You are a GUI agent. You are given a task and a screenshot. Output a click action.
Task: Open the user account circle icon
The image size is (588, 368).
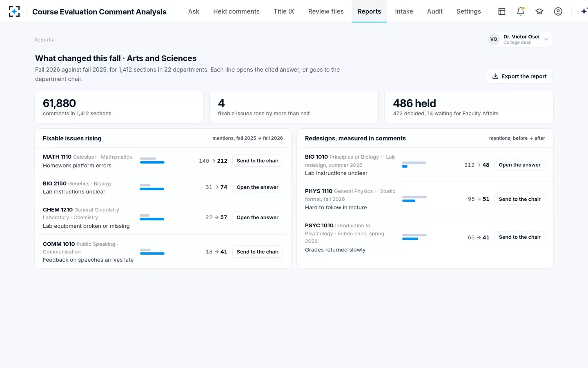pyautogui.click(x=558, y=11)
